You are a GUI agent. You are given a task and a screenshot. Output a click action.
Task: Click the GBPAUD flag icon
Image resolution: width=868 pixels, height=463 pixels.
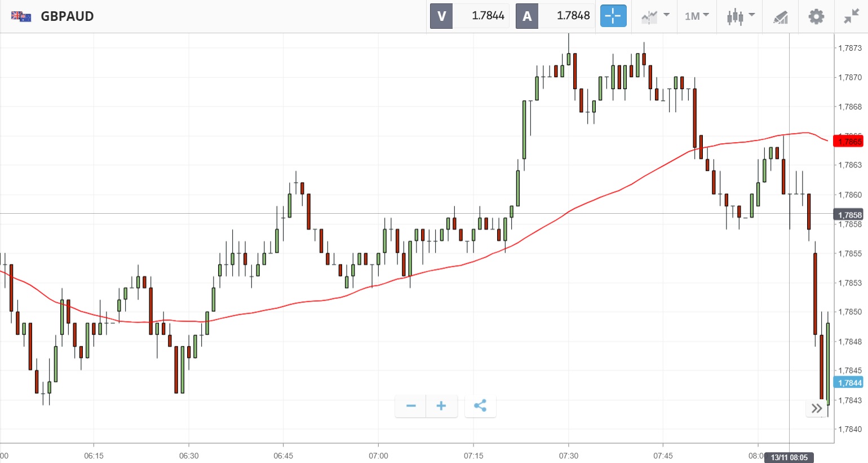(21, 16)
